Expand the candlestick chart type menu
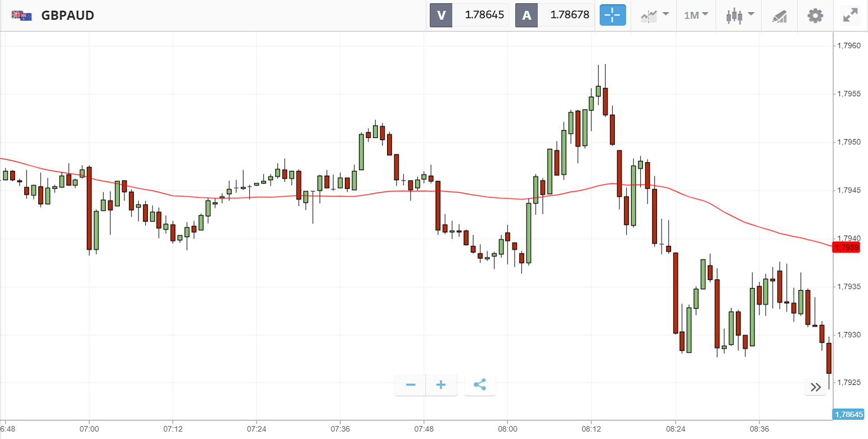 tap(739, 15)
